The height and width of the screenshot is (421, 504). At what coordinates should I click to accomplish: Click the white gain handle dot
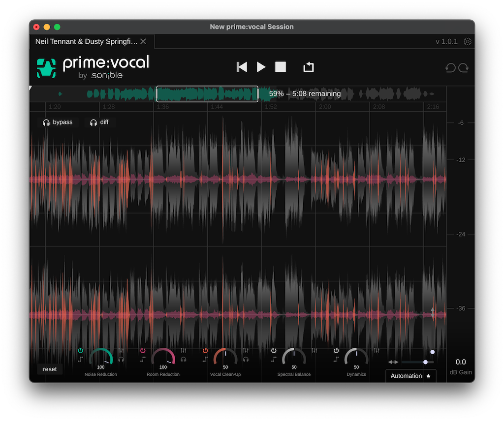pos(432,352)
